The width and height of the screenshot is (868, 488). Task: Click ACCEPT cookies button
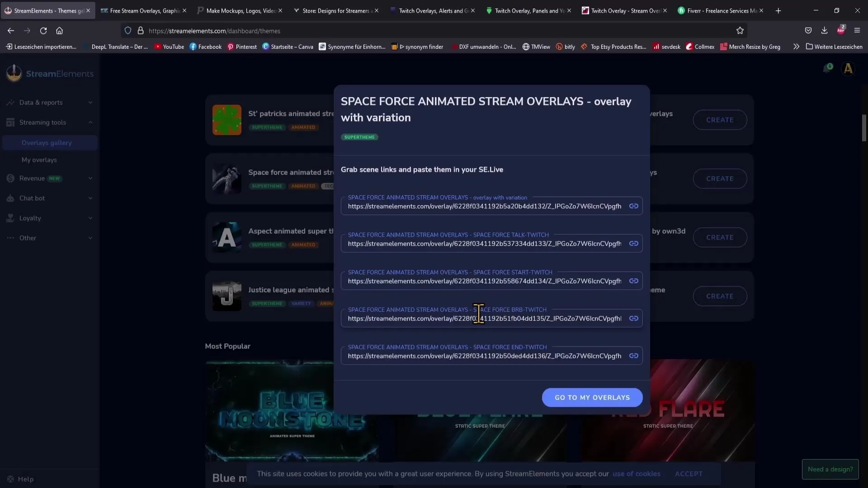[689, 473]
